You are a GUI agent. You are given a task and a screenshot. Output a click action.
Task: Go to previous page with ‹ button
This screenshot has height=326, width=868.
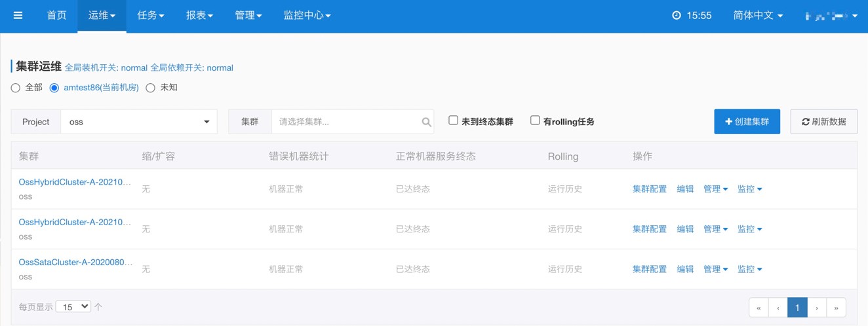coord(778,308)
